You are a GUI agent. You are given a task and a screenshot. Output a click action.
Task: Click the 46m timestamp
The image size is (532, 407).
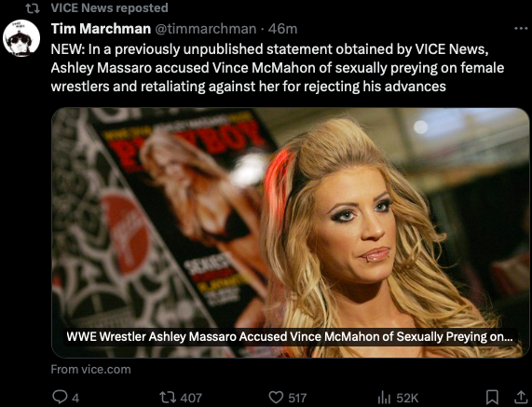tap(282, 29)
